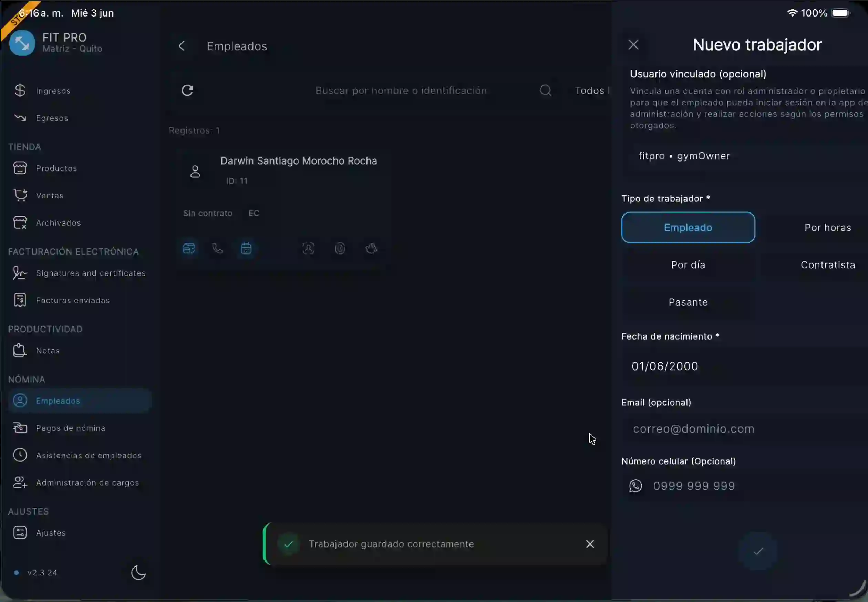Click the Facturas enviadas receipt icon
Viewport: 868px width, 602px height.
(20, 300)
